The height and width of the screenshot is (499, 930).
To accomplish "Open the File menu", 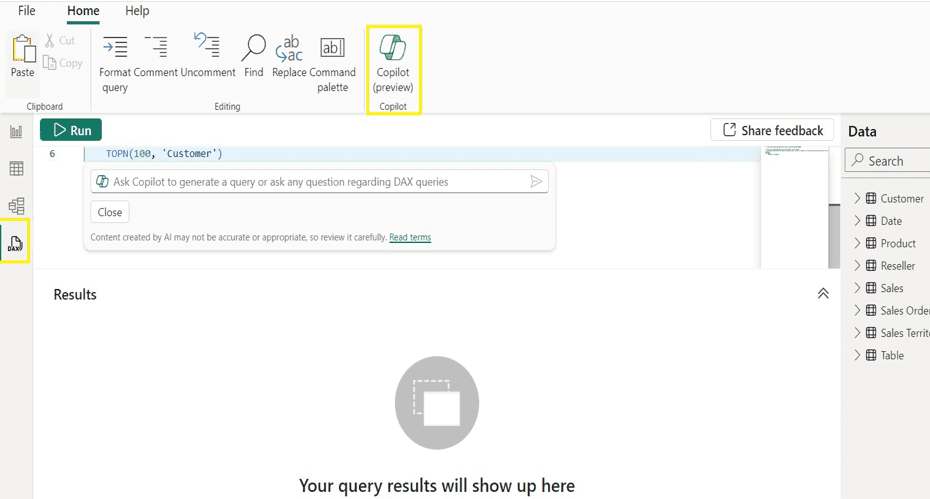I will click(27, 11).
